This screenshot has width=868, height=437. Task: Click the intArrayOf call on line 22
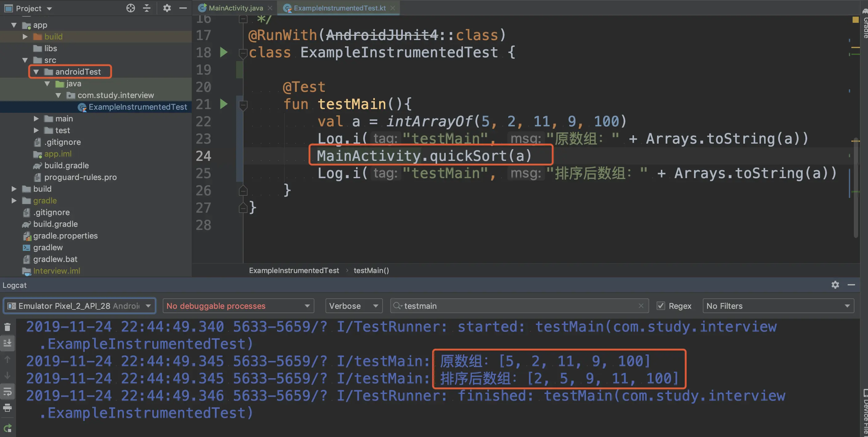[x=429, y=121]
